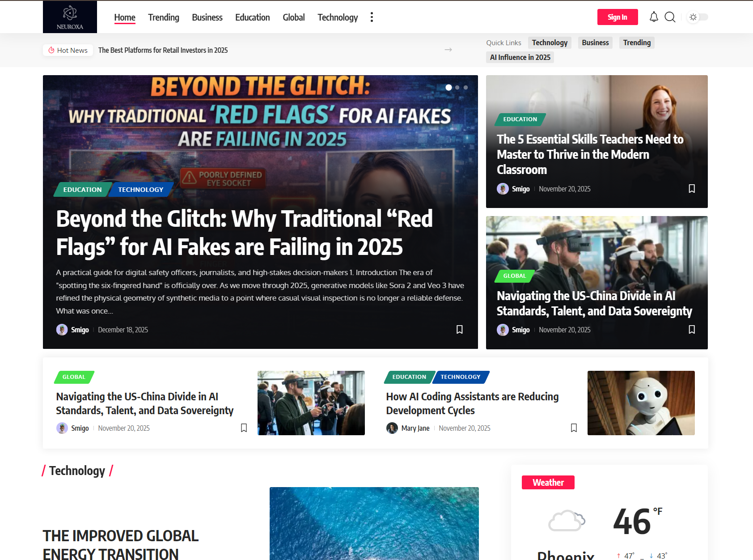Expand the three-dot more menu
Viewport: 753px width, 560px height.
click(372, 17)
